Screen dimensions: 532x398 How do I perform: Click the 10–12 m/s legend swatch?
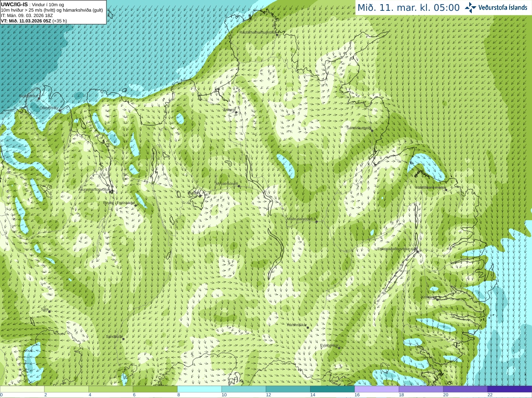[x=244, y=389]
